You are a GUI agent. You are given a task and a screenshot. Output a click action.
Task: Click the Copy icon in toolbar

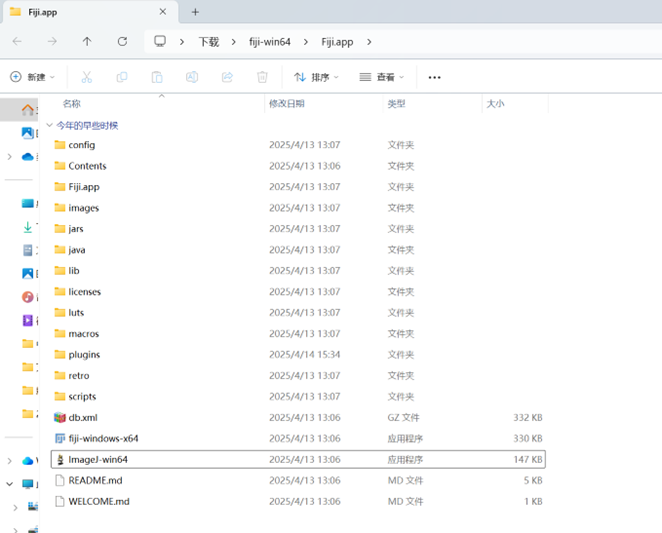(122, 77)
